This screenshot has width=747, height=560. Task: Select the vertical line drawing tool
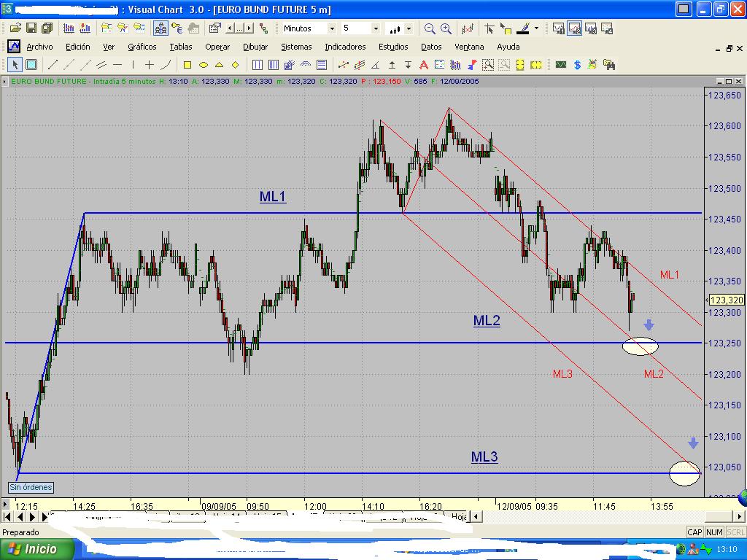pyautogui.click(x=133, y=64)
